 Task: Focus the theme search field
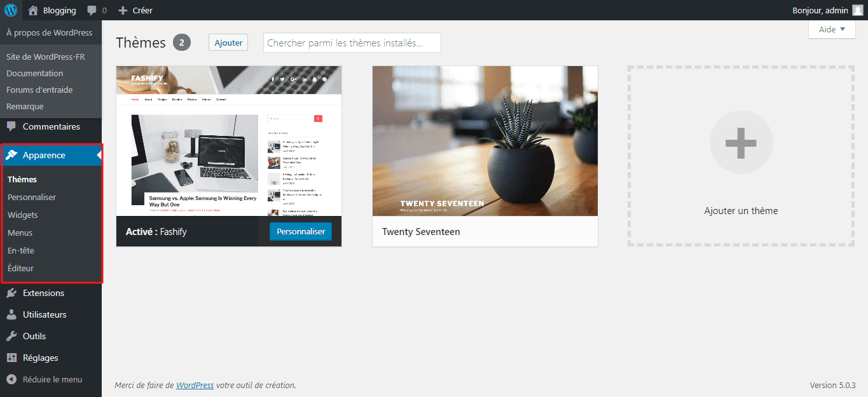click(x=352, y=43)
